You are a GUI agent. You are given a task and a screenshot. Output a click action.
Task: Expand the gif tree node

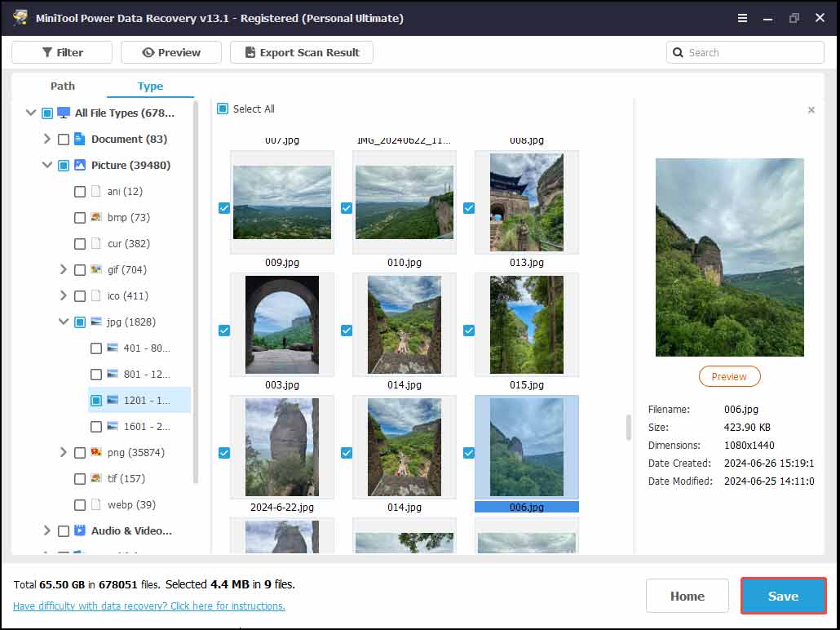tap(64, 269)
